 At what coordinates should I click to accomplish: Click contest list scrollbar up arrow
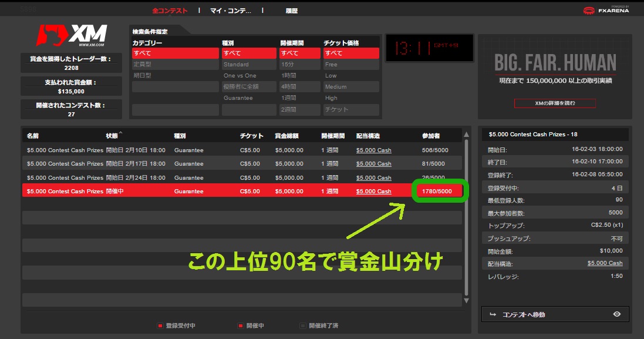pos(466,135)
